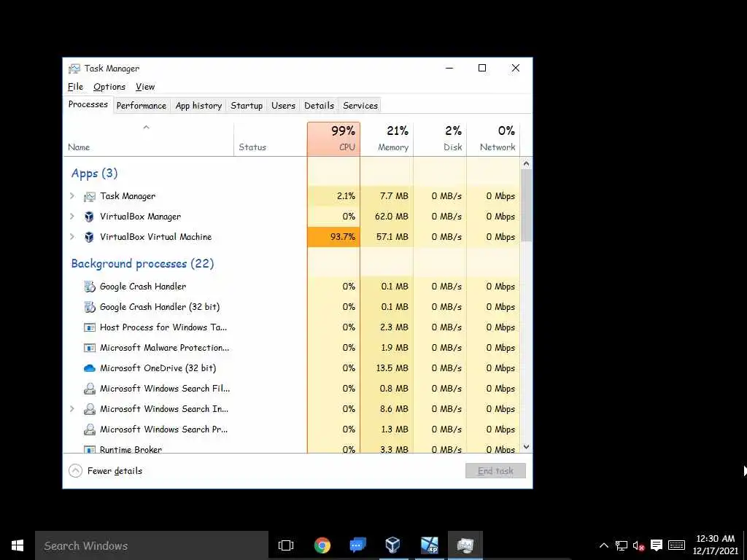Click the Search Windows box
The height and width of the screenshot is (560, 747).
point(152,545)
